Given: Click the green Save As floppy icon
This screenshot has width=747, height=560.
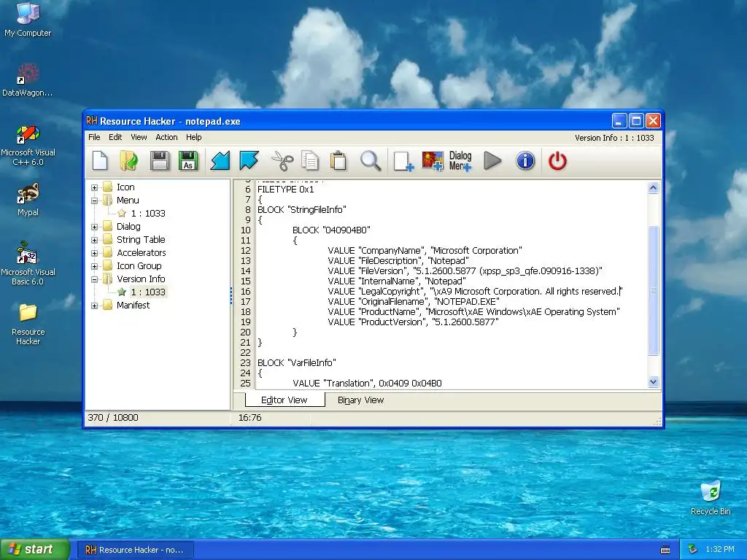Looking at the screenshot, I should [x=188, y=160].
